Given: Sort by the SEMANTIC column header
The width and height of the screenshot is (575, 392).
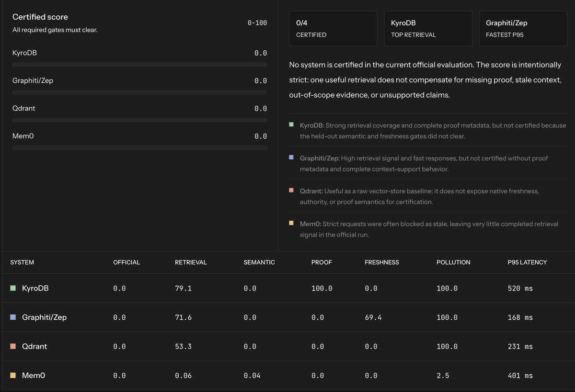Looking at the screenshot, I should (259, 262).
